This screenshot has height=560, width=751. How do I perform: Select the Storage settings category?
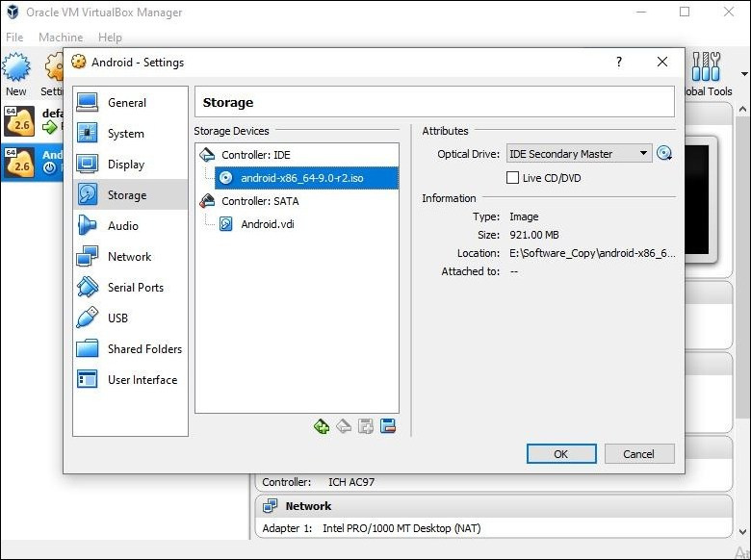[130, 194]
